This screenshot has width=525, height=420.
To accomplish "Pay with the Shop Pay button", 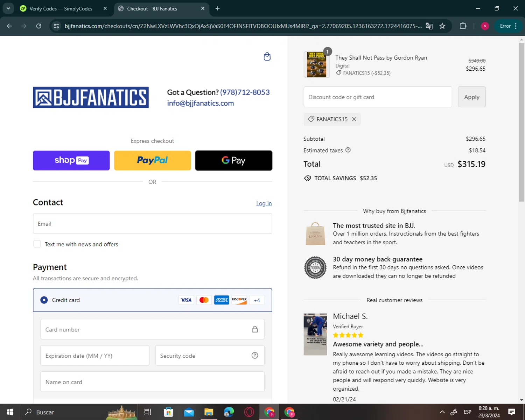I will (71, 160).
